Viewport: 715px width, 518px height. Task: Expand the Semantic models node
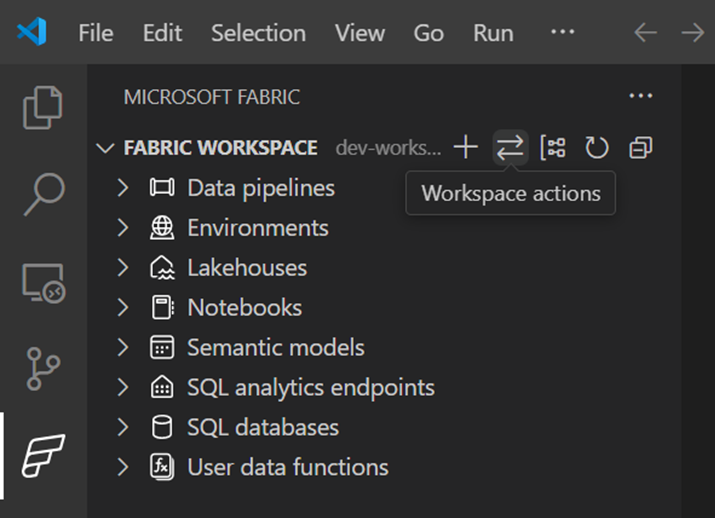[x=123, y=347]
